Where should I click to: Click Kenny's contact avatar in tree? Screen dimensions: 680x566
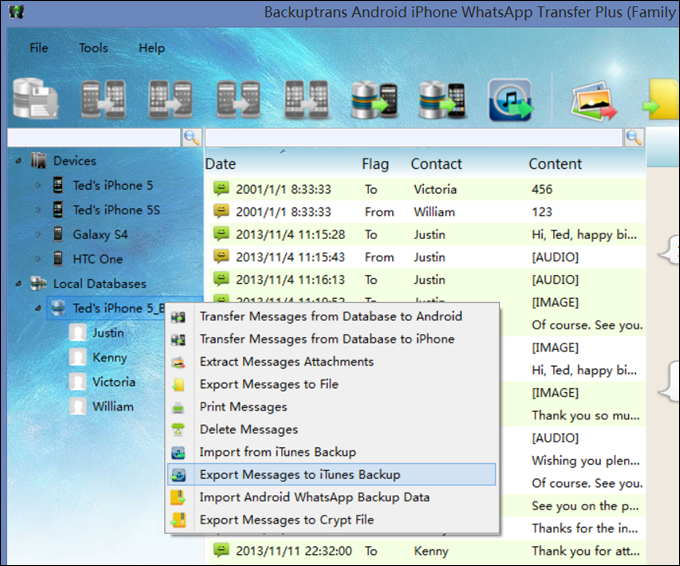click(x=78, y=357)
